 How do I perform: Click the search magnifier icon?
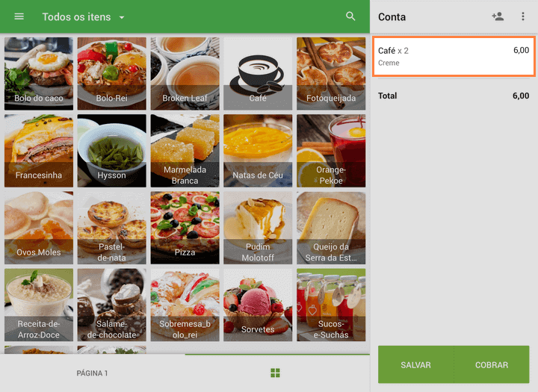pos(350,16)
